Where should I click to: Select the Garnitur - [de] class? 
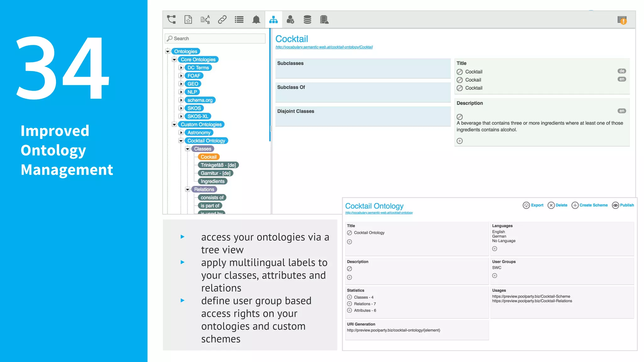pyautogui.click(x=216, y=173)
